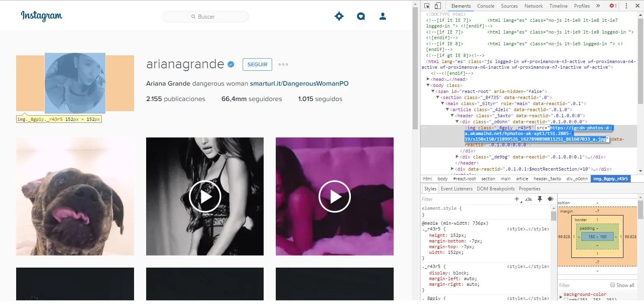This screenshot has height=306, width=644.
Task: Click the computed styles Filter input
Action: 583,285
